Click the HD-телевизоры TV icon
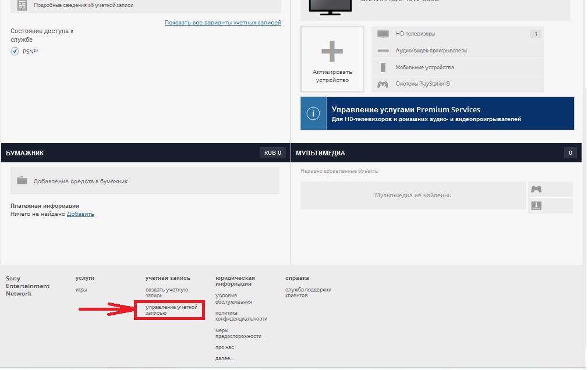 382,34
